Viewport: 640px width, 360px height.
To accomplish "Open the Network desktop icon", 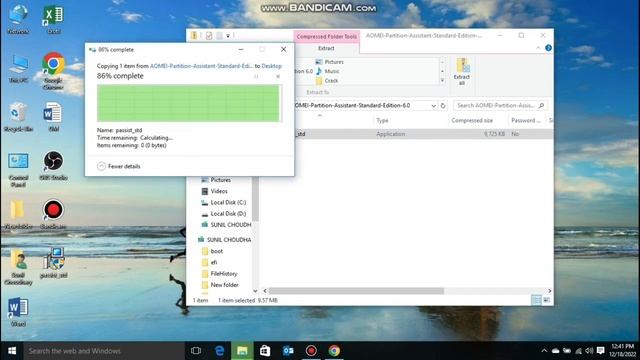I will point(18,19).
